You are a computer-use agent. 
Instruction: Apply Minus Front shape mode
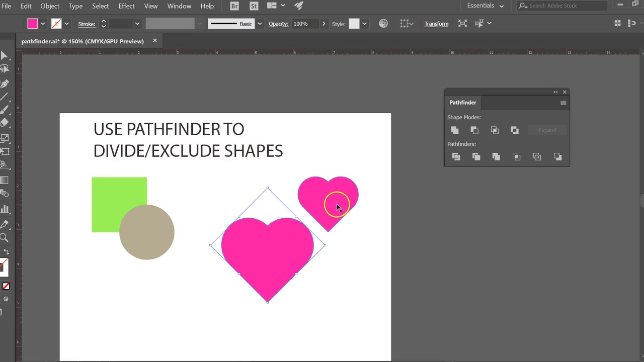(x=474, y=130)
